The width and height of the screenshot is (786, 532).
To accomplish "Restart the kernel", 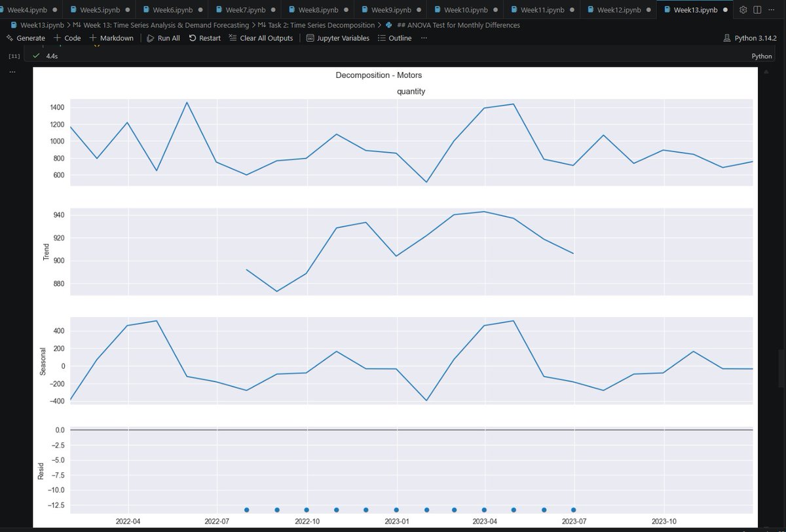I will coord(204,38).
